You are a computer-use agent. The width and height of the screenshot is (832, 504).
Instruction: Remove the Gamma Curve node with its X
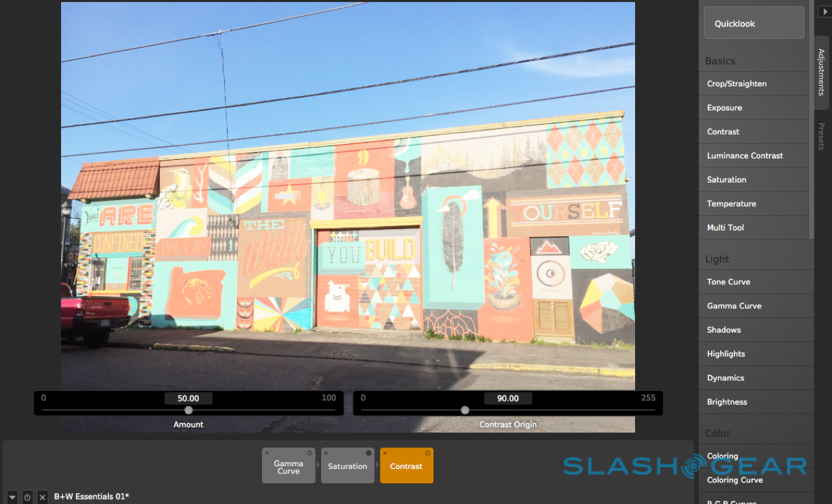[267, 453]
